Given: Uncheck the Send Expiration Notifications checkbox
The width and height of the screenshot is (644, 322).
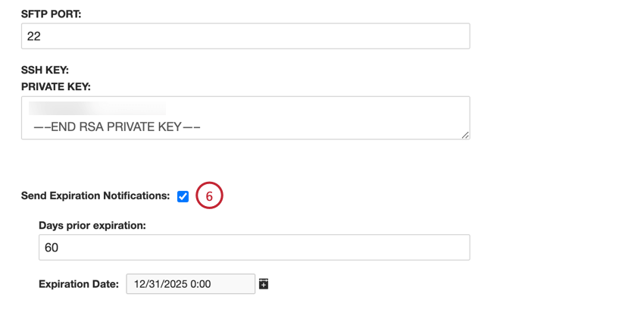Looking at the screenshot, I should 183,196.
